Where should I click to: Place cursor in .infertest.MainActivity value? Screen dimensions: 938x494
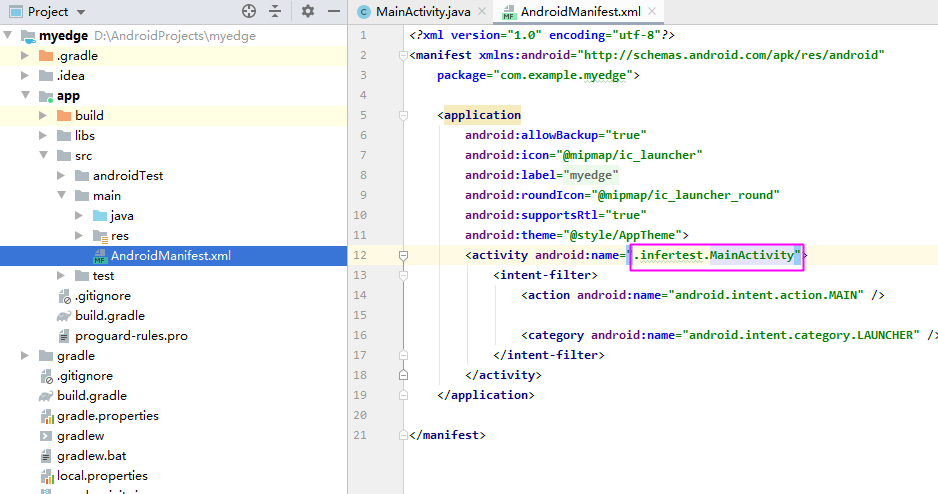click(x=716, y=255)
